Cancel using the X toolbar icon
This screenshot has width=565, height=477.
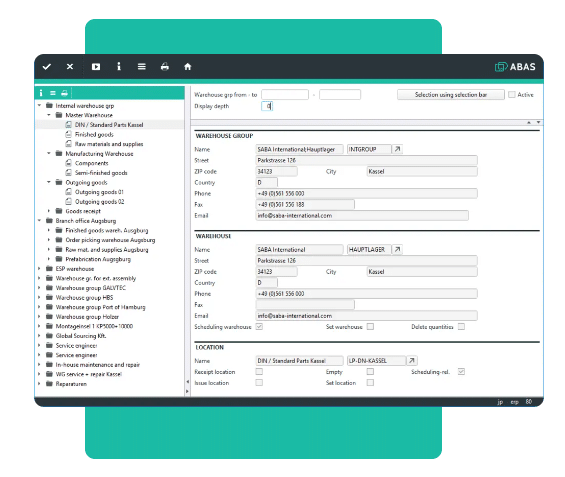click(x=70, y=67)
